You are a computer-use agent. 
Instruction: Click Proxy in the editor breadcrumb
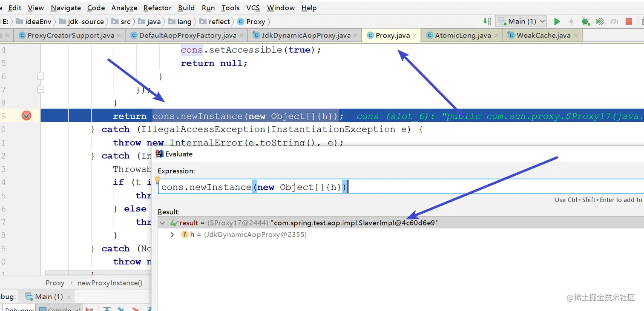pos(55,283)
